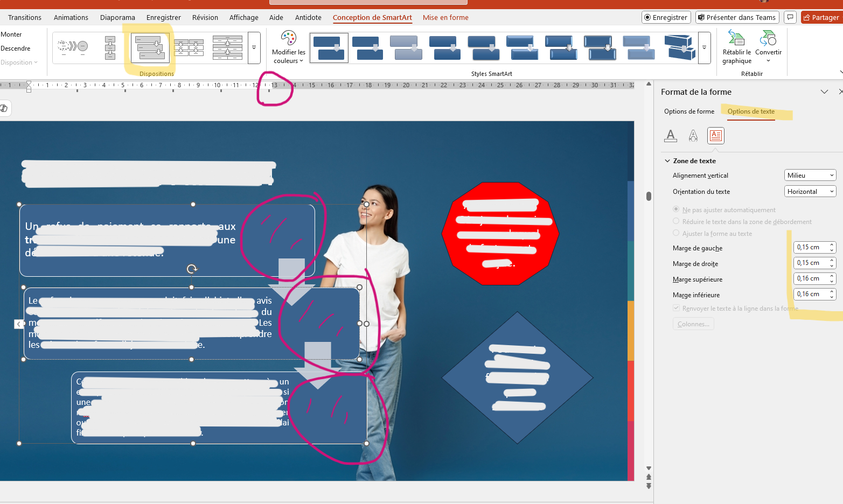The width and height of the screenshot is (843, 504).
Task: Select the red octagon shape
Action: (x=500, y=233)
